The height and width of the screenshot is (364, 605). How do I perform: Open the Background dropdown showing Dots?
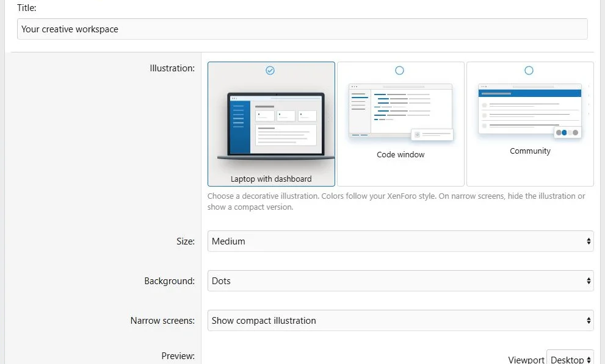pyautogui.click(x=400, y=281)
